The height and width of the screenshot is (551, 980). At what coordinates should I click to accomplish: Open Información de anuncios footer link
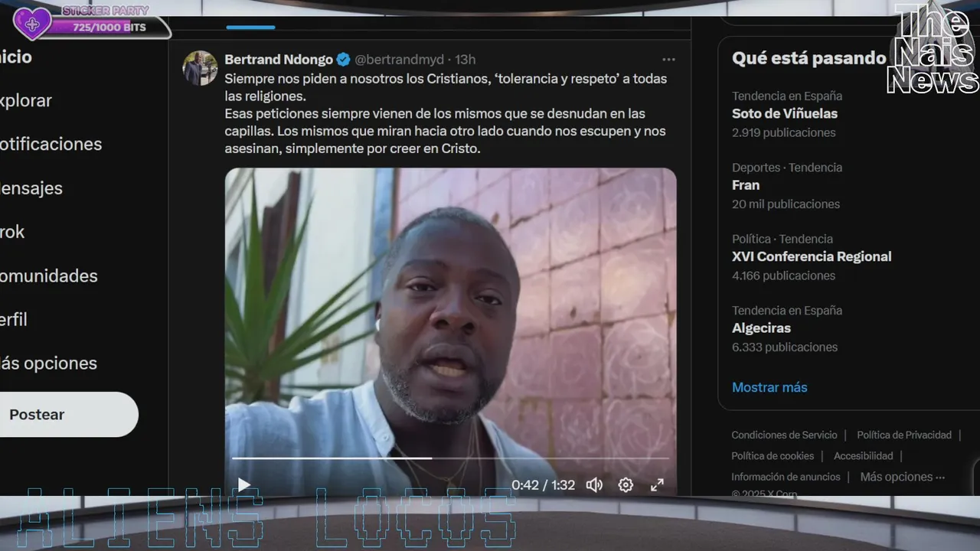(786, 476)
